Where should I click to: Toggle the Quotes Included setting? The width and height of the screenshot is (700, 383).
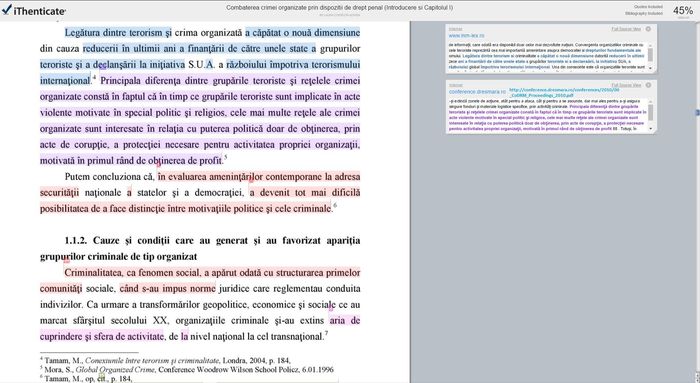click(x=648, y=7)
